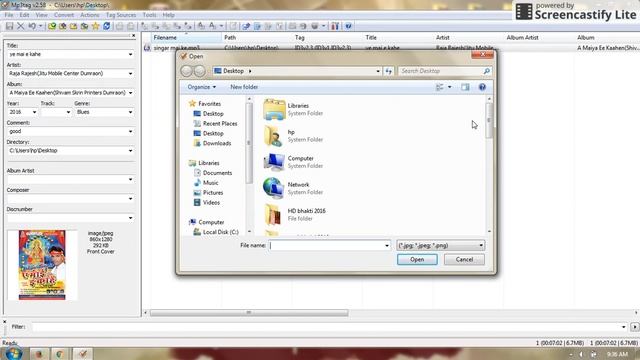Expand the Comment dropdown showing good

tap(130, 131)
